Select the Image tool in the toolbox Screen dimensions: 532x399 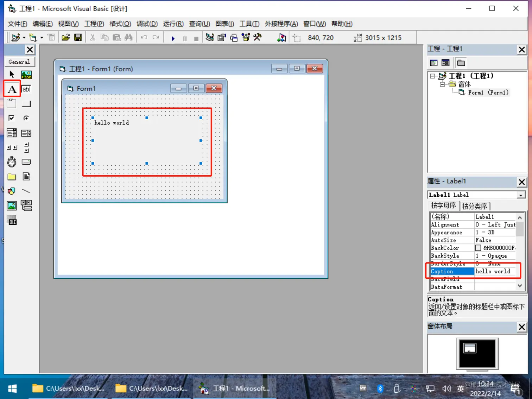[x=12, y=205]
